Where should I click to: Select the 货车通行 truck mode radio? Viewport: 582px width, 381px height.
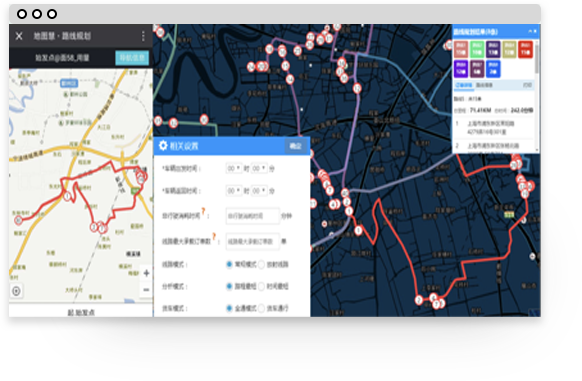point(261,308)
